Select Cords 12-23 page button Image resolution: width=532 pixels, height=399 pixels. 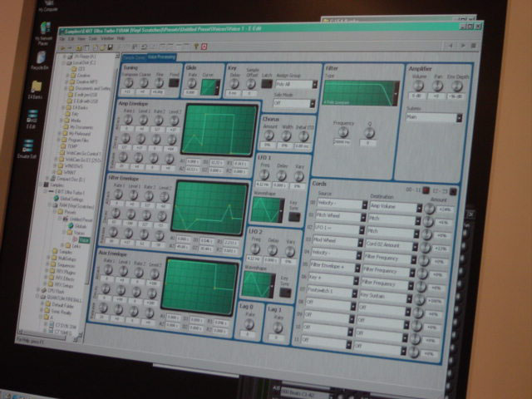click(x=453, y=192)
